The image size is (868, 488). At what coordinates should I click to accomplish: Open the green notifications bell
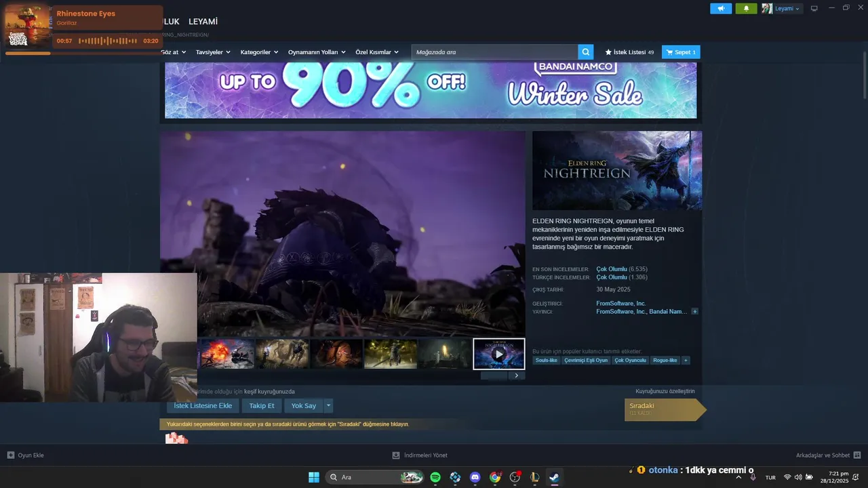[x=746, y=9]
